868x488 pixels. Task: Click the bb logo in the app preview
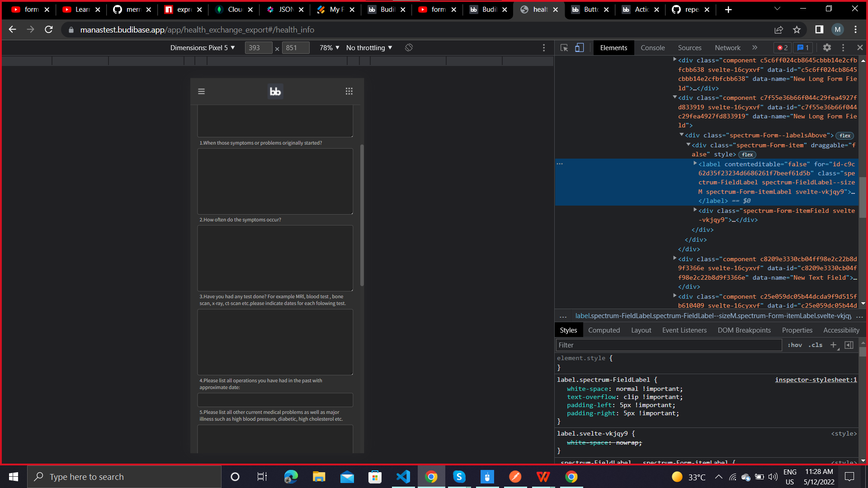275,91
